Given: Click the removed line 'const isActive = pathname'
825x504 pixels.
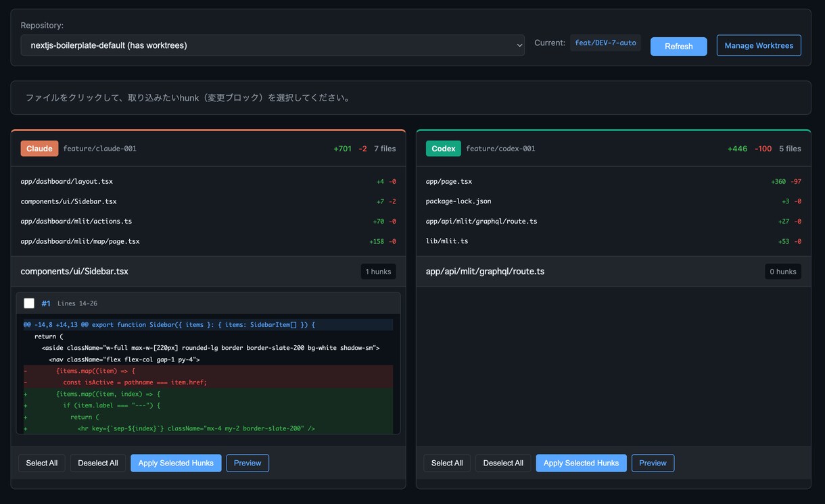Looking at the screenshot, I should pos(208,382).
